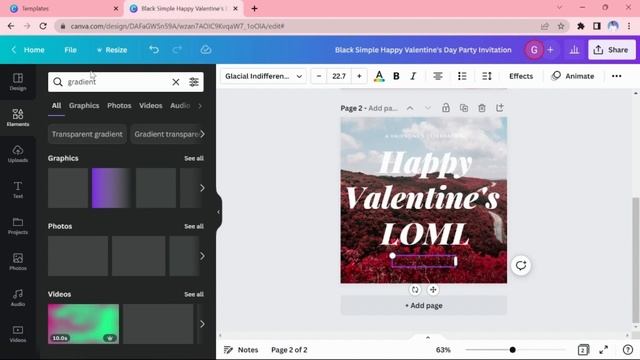Click the redo arrow icon
The height and width of the screenshot is (360, 640).
click(x=177, y=50)
